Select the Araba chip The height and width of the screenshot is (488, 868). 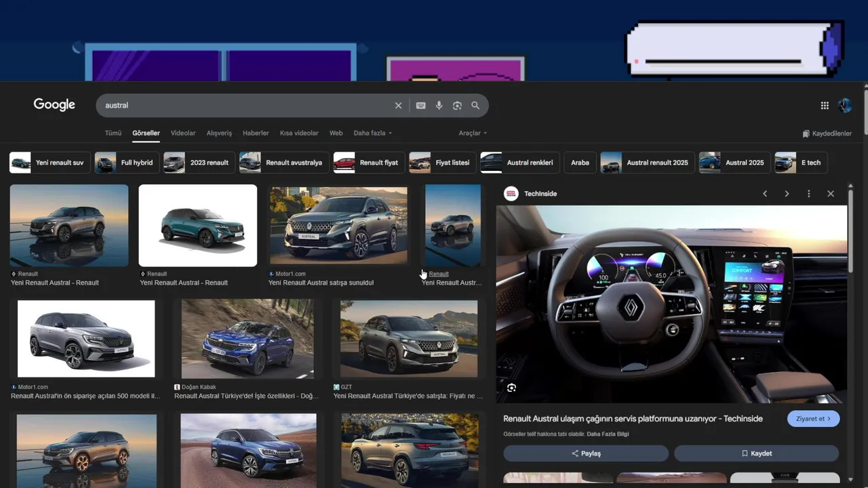coord(580,163)
